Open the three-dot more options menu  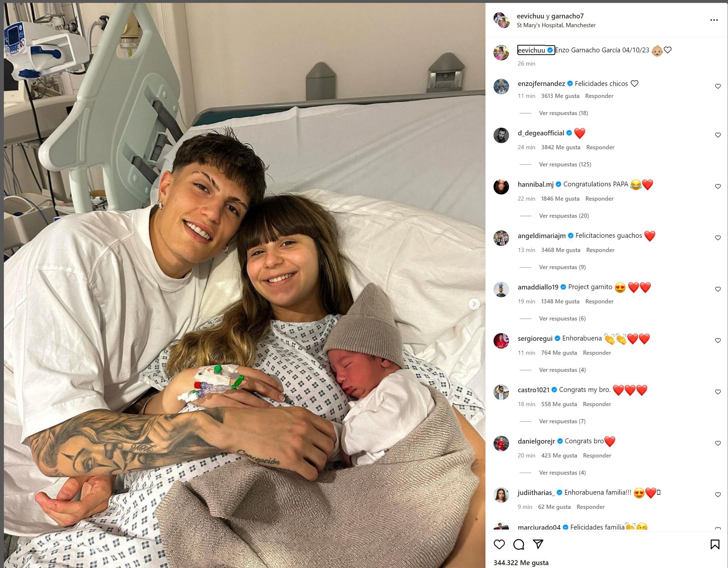coord(714,20)
